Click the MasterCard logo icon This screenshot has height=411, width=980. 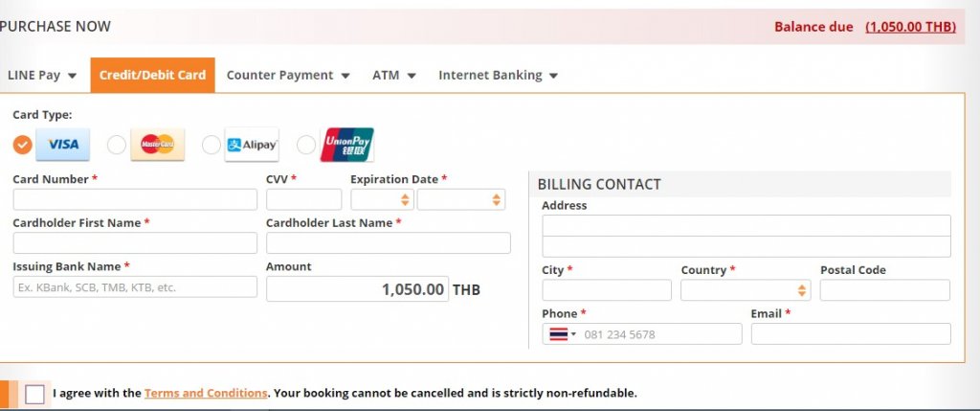coord(158,145)
